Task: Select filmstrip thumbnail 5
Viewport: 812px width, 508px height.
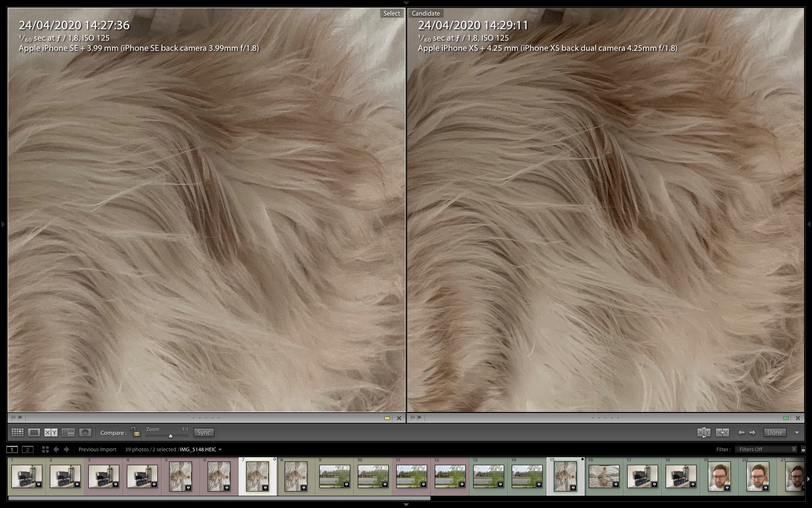Action: 181,476
